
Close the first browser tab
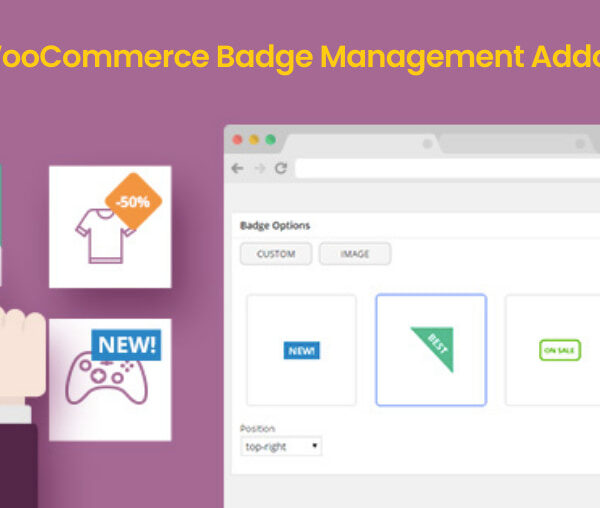tap(427, 144)
